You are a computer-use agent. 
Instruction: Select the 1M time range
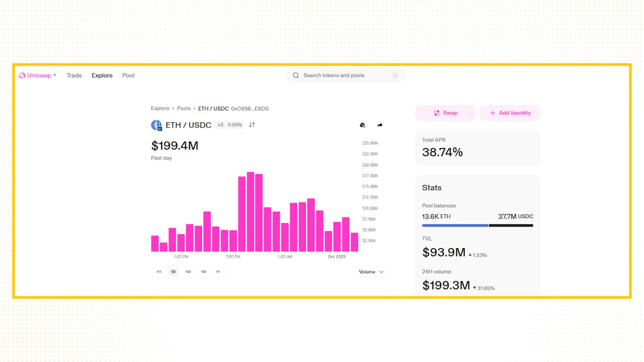pyautogui.click(x=203, y=272)
